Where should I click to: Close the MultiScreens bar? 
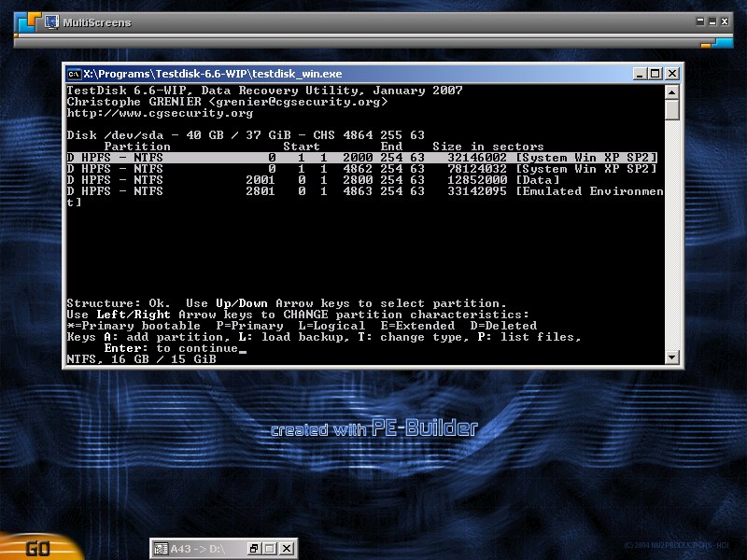point(725,21)
